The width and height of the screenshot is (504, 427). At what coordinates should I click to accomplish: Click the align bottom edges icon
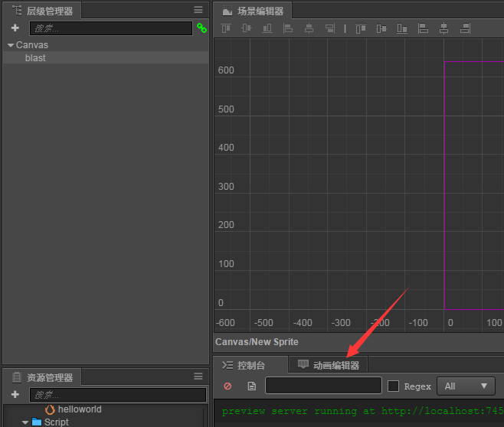tap(267, 28)
